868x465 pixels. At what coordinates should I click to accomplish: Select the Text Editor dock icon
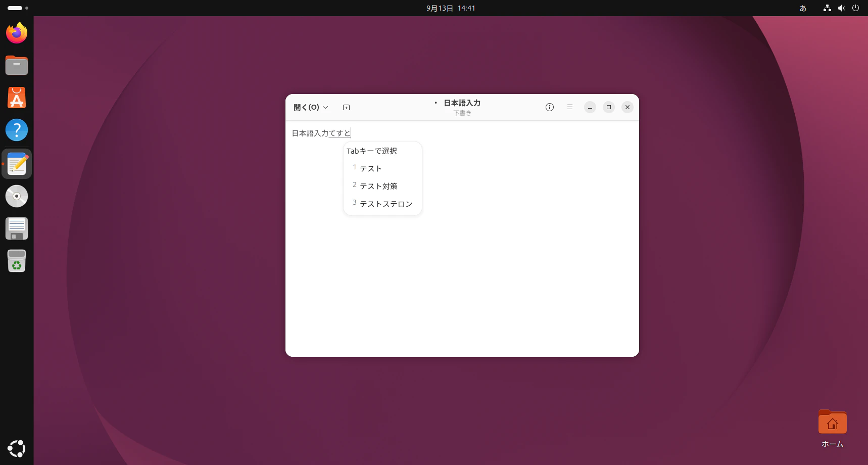point(17,164)
